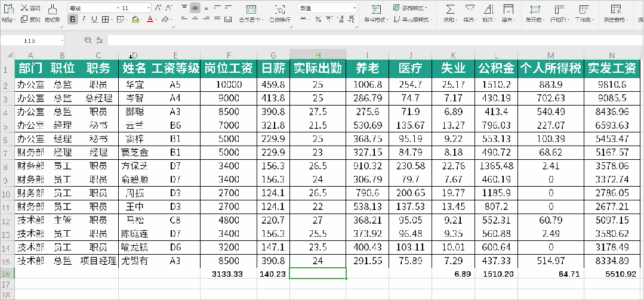Screen dimensions: 644x300
Task: Toggle bottom vertical alignment
Action: (x=206, y=8)
